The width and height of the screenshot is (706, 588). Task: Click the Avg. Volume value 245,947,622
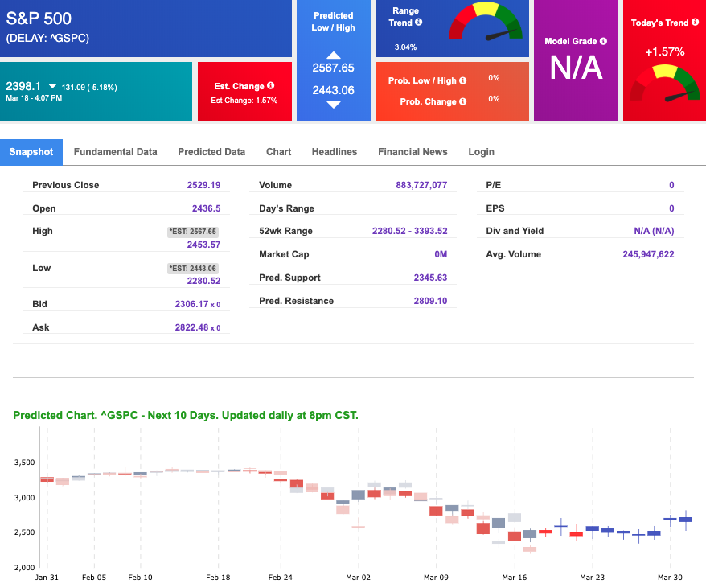click(648, 254)
